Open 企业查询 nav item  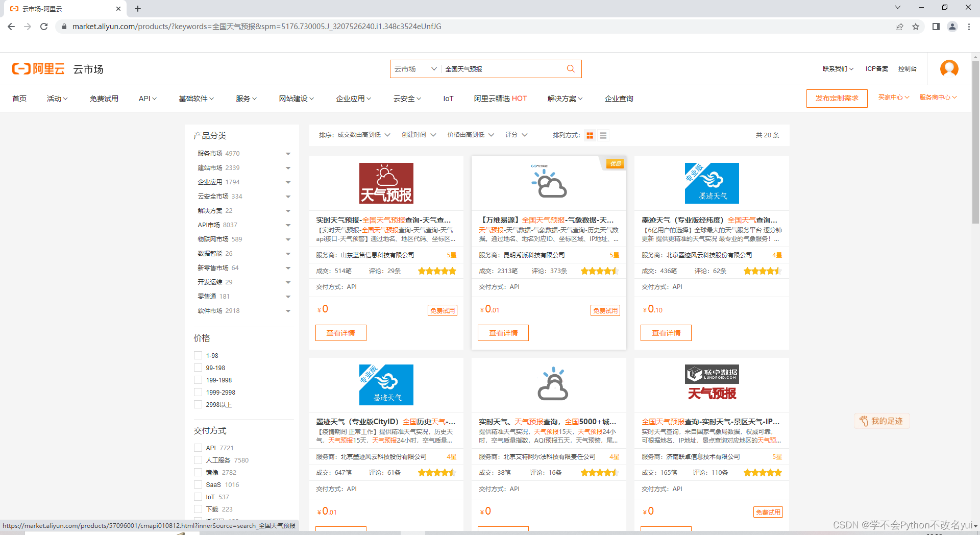tap(619, 99)
